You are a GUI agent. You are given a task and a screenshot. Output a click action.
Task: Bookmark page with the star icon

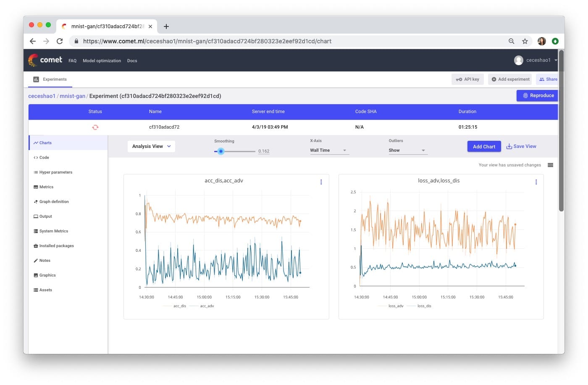[x=525, y=41]
